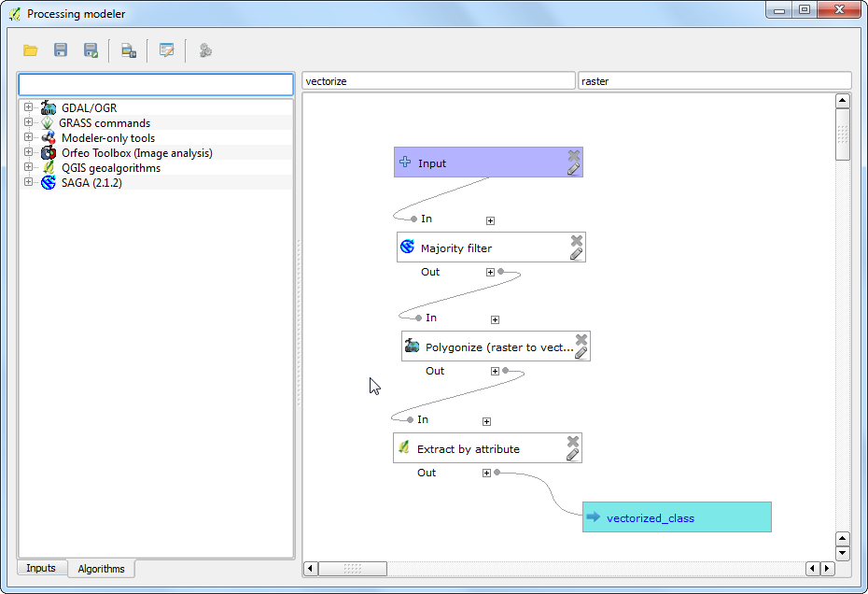Select 'Orfeo Toolbox (Image analysis)' text
The width and height of the screenshot is (868, 594).
tap(136, 153)
